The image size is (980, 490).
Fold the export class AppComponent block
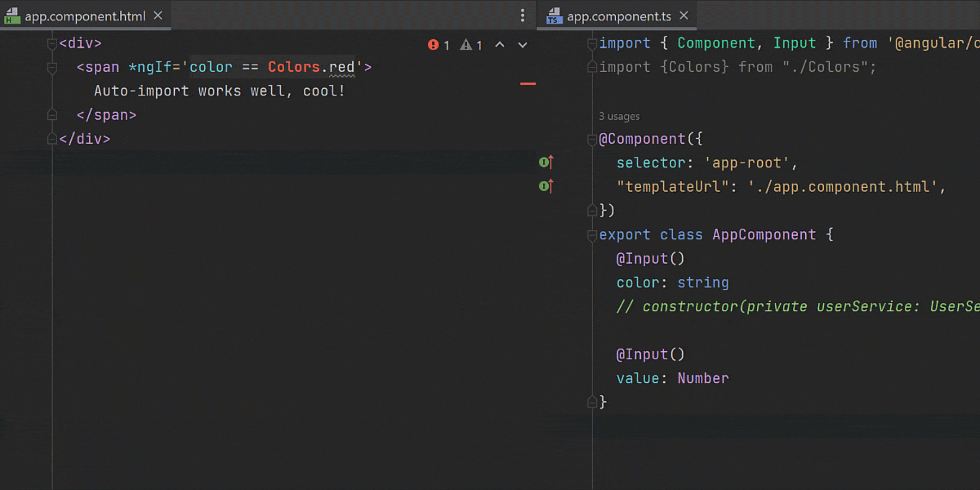coord(592,235)
